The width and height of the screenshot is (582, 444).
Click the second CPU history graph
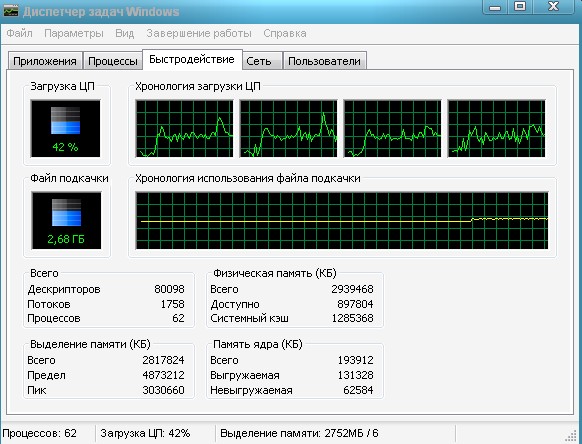288,128
